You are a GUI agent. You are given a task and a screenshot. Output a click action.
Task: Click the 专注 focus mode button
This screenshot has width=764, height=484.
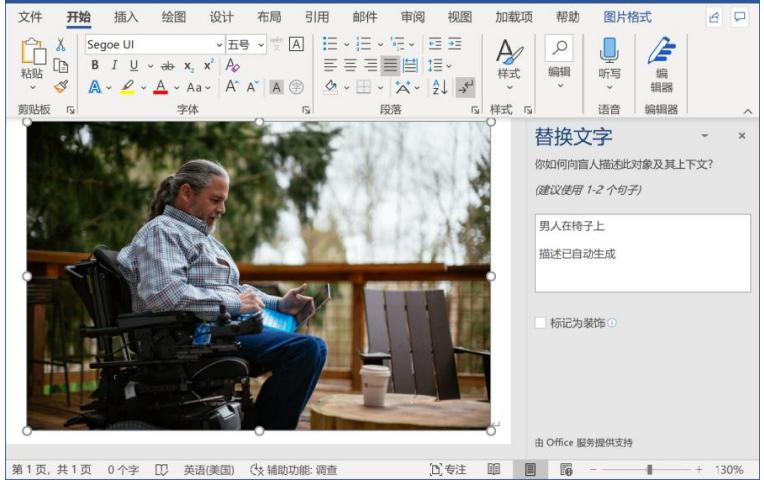448,470
